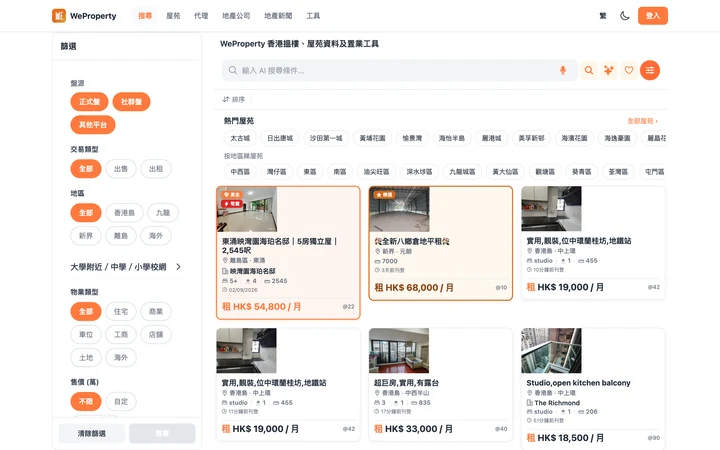Select 自定 price option
Viewport: 720px width, 450px height.
tap(121, 401)
